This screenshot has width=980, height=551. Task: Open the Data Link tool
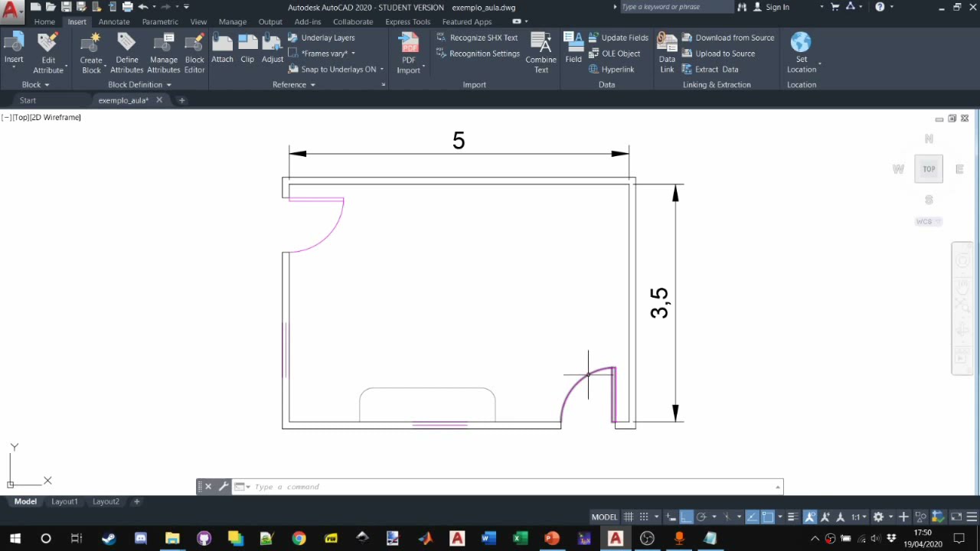pyautogui.click(x=667, y=53)
